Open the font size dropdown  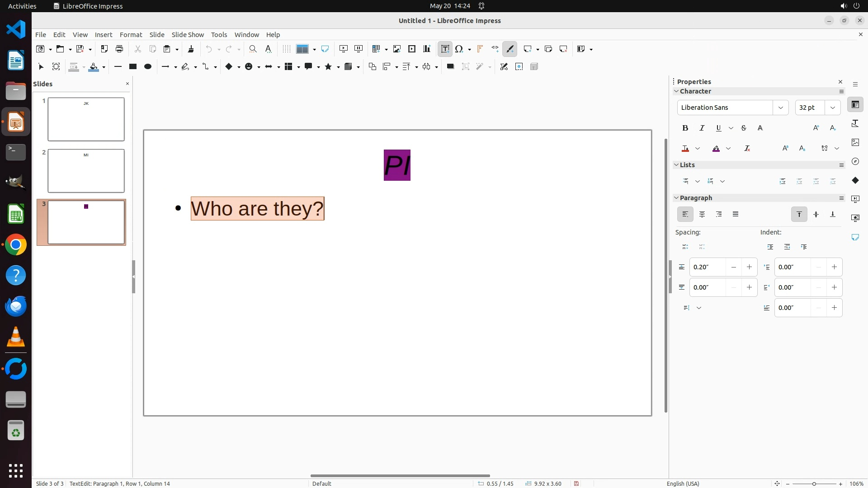coord(832,108)
